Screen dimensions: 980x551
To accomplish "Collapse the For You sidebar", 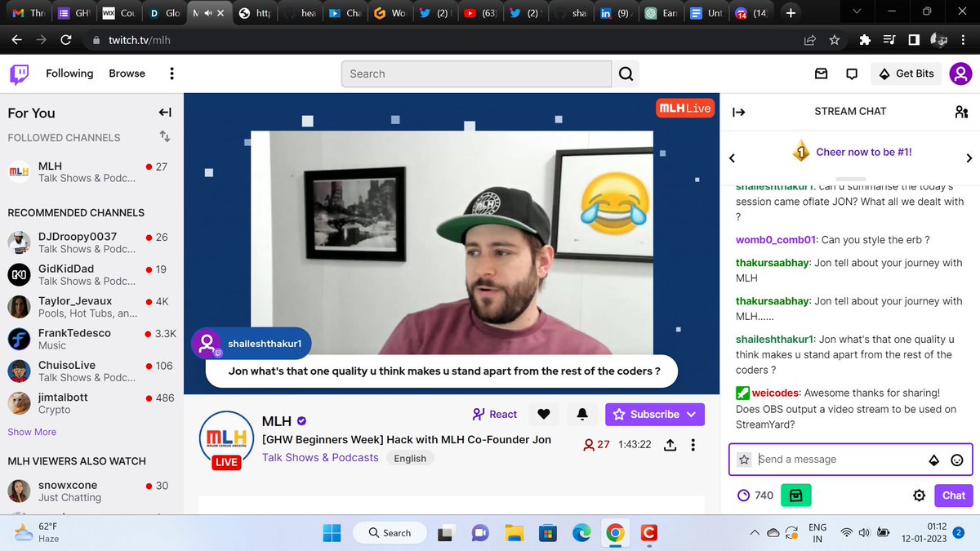I will [x=165, y=113].
